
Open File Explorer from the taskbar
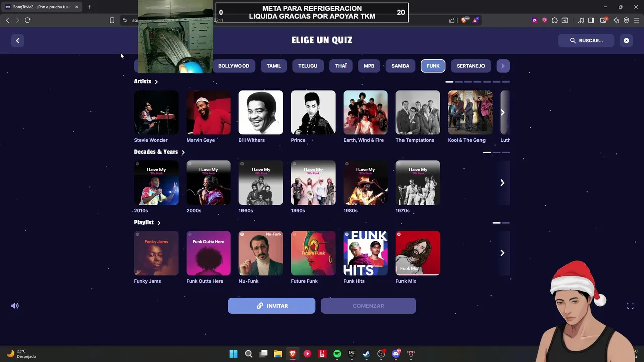(x=278, y=354)
